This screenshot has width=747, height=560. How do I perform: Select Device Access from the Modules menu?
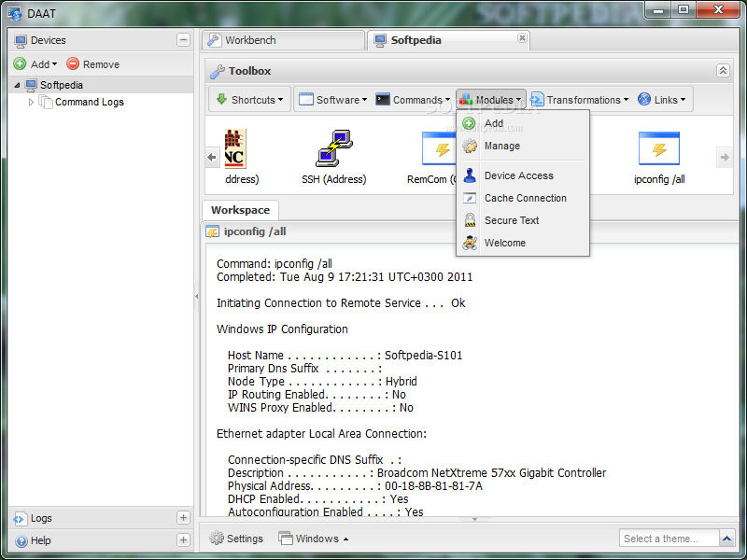click(523, 175)
